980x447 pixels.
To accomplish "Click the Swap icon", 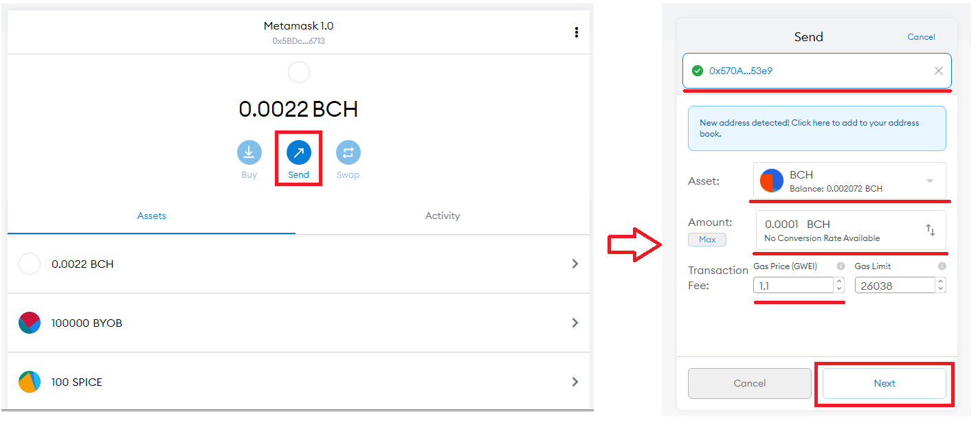I will (348, 152).
